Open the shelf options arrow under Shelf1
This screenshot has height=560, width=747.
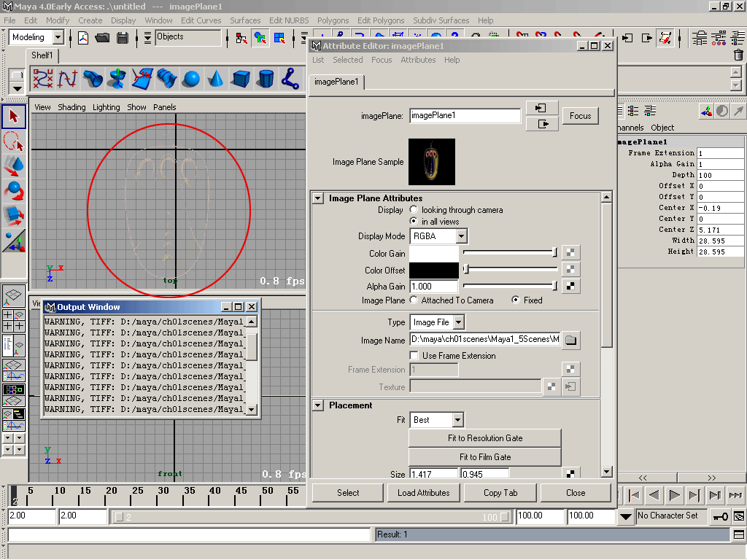(18, 88)
